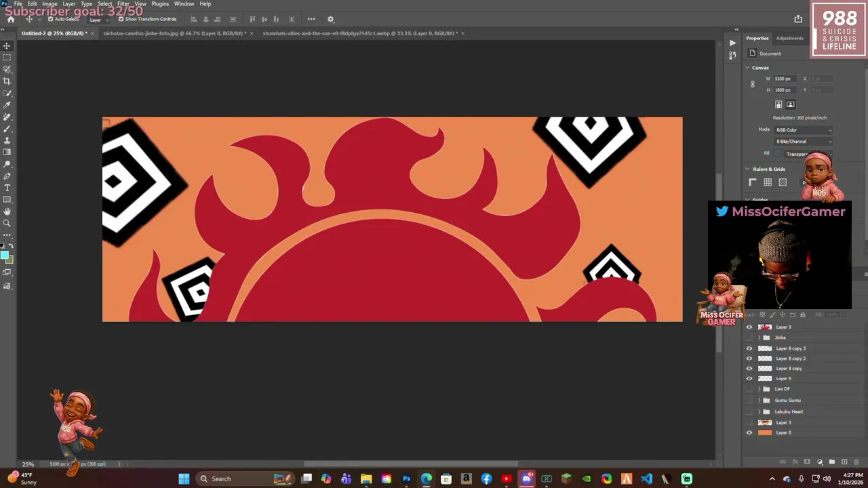868x488 pixels.
Task: Select the Move tool
Action: pyautogui.click(x=7, y=46)
